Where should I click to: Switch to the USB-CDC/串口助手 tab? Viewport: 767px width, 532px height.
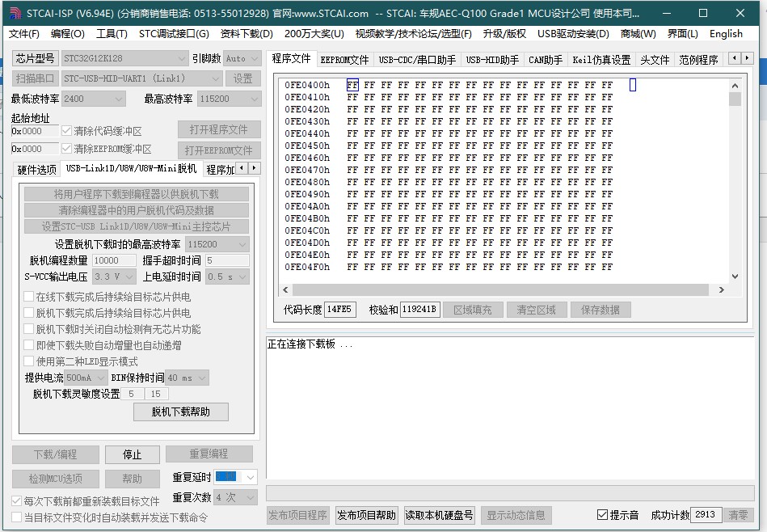(x=417, y=60)
